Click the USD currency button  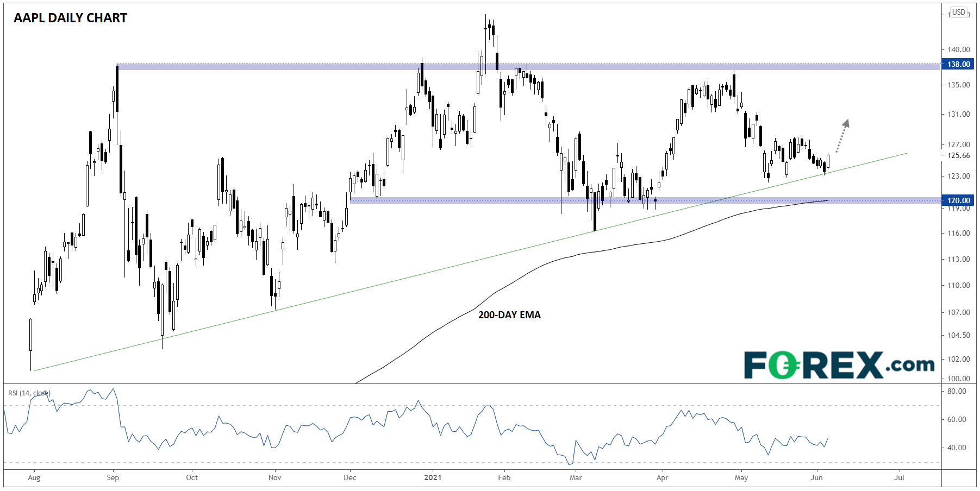pos(958,12)
